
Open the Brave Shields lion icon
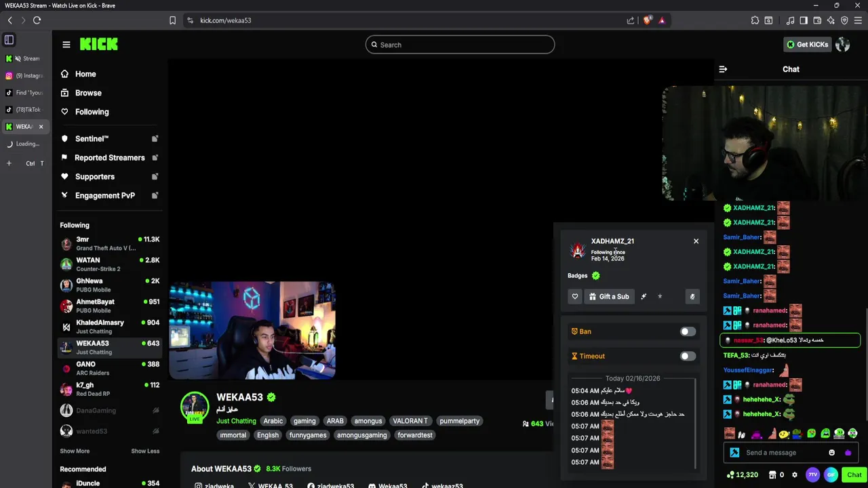click(x=647, y=20)
